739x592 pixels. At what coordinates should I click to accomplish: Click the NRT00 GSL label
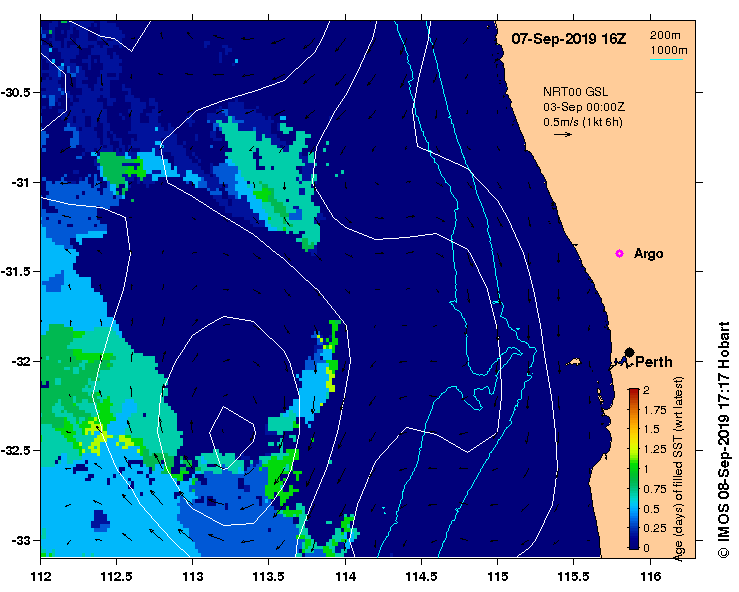point(575,92)
